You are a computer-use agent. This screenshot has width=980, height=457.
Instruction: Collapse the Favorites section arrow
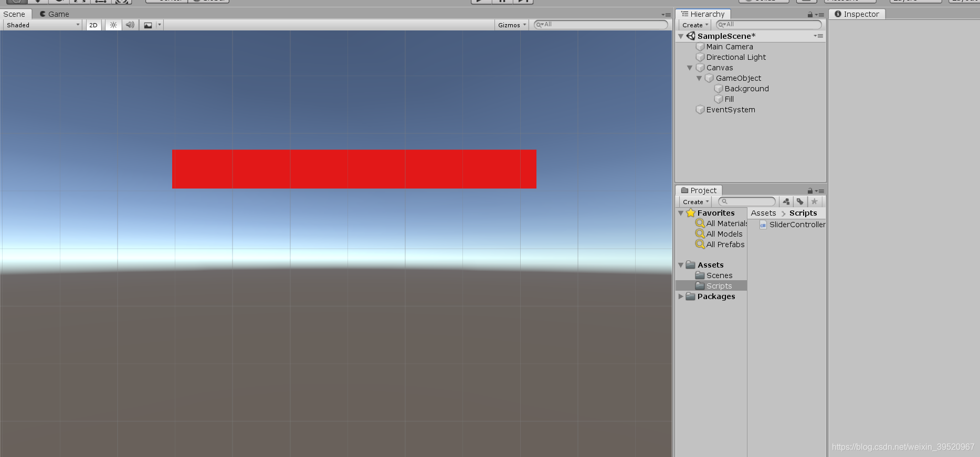681,213
